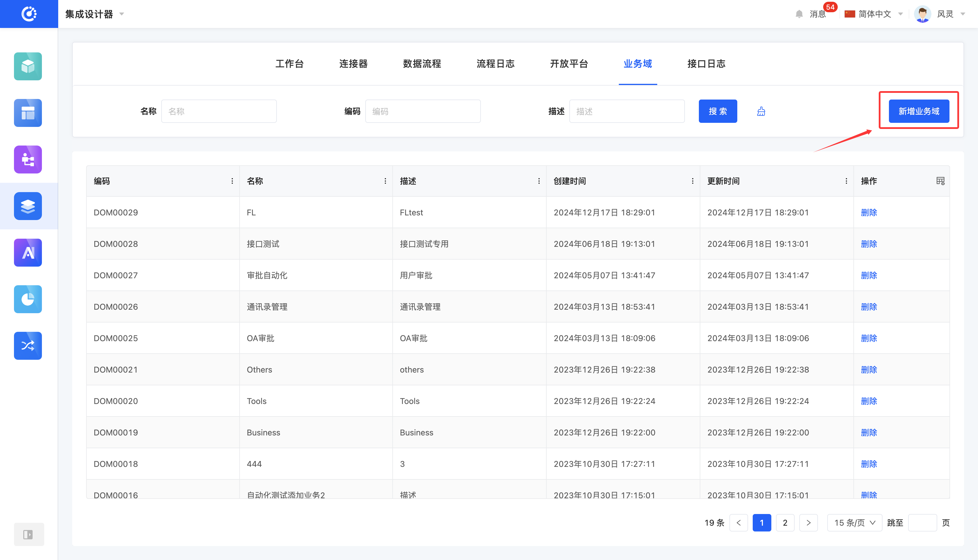Switch to the 接口日志 tab
The width and height of the screenshot is (978, 560).
tap(706, 64)
